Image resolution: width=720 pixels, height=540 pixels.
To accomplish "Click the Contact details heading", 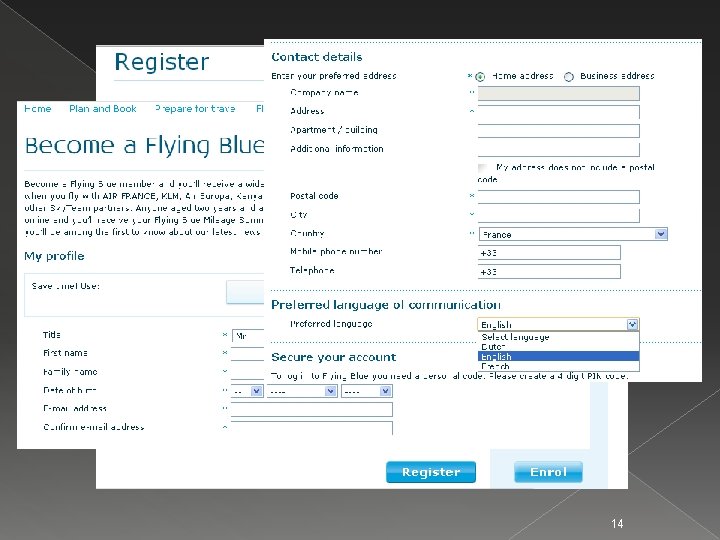I will coord(317,57).
